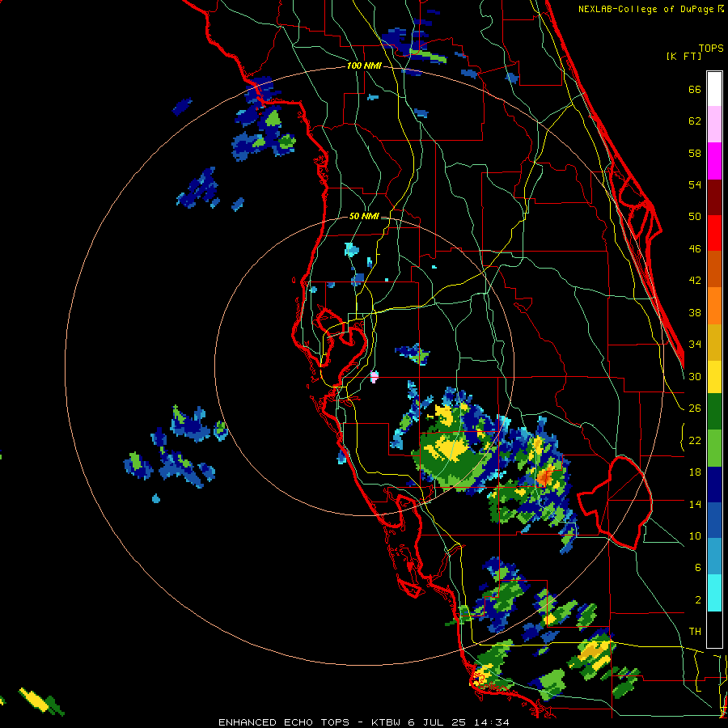Click the TOPS legend title
Viewport: 728px width, 728px height.
711,49
